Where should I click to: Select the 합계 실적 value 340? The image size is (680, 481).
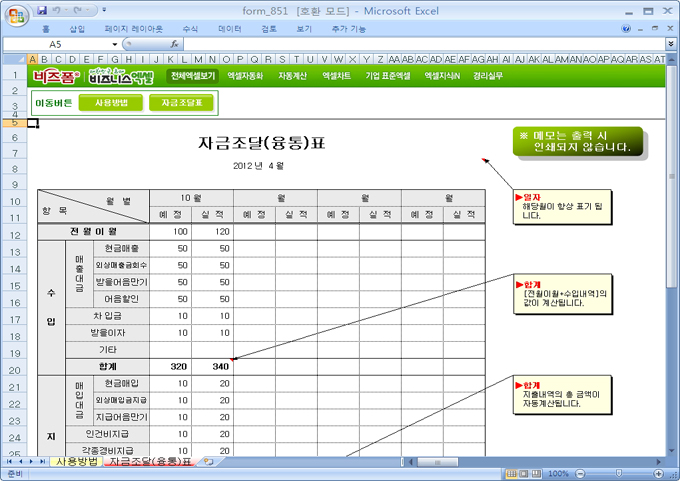click(212, 366)
